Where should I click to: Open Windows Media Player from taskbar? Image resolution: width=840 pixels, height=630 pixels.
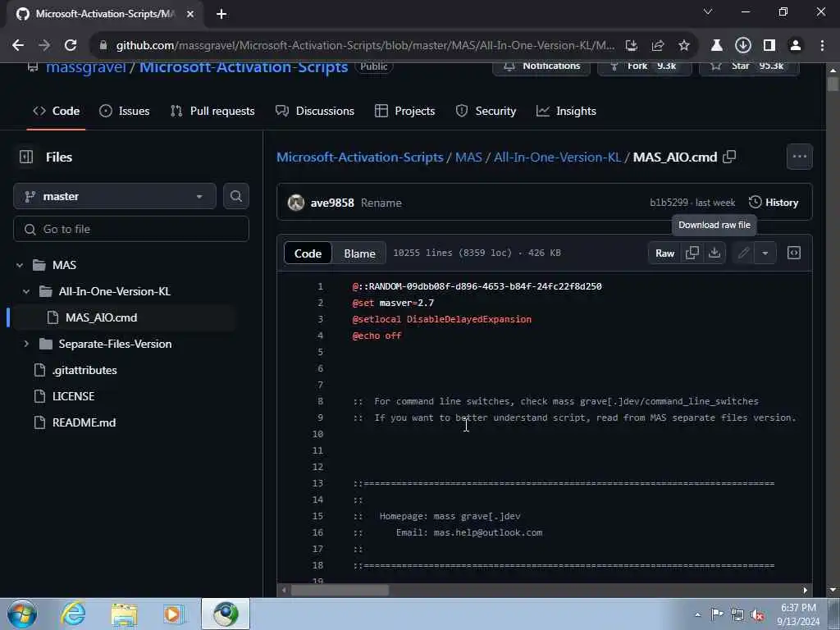[174, 614]
